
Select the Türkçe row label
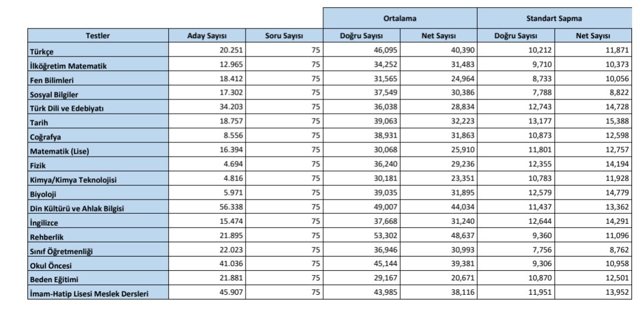[x=42, y=52]
